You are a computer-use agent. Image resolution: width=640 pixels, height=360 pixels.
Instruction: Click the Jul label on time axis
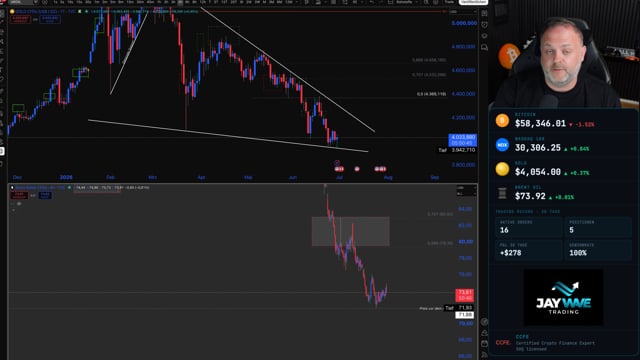(x=339, y=177)
